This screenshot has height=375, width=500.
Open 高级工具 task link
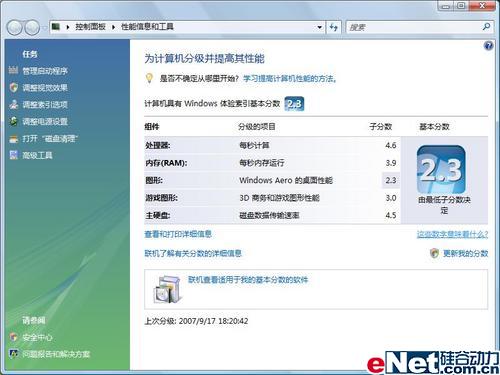37,155
